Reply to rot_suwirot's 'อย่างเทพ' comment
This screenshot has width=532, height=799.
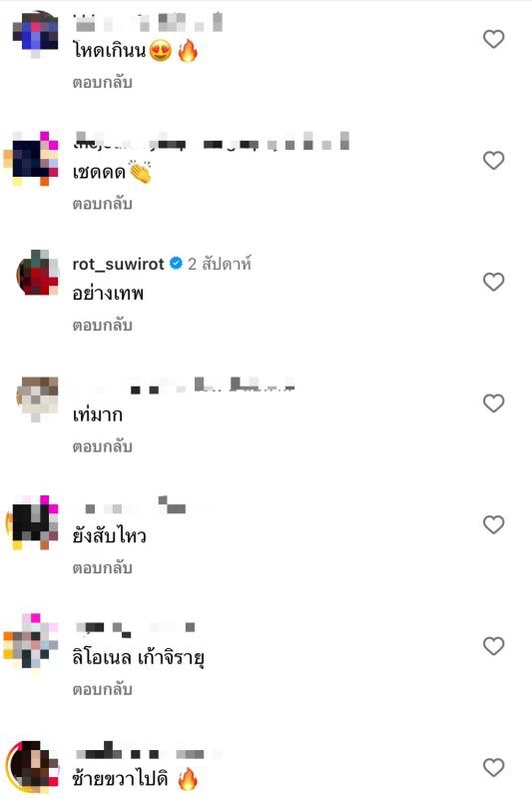[x=103, y=325]
